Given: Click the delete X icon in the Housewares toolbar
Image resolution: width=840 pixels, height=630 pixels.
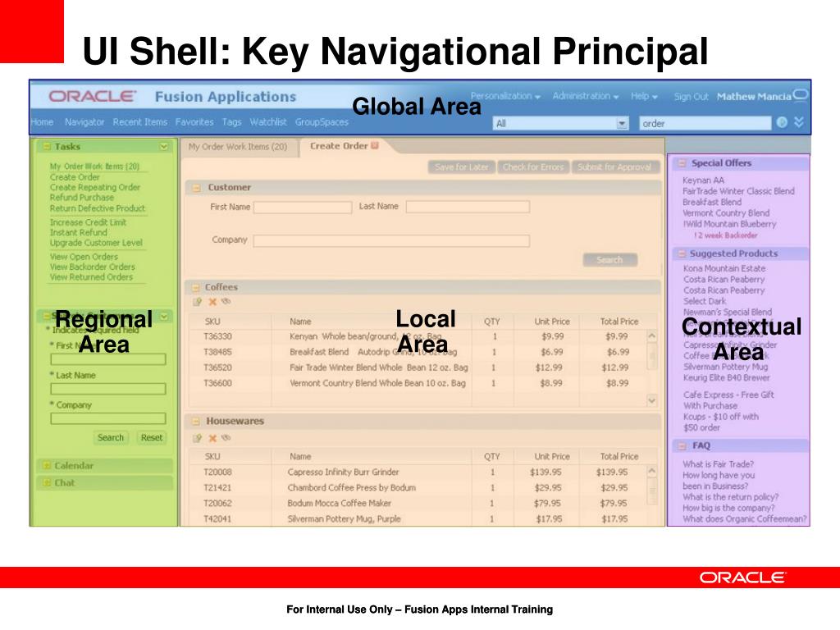Looking at the screenshot, I should pos(212,438).
